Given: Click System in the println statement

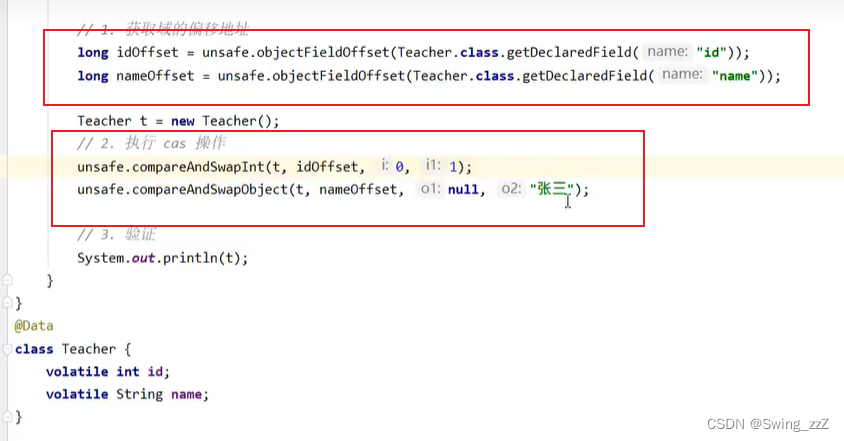Looking at the screenshot, I should point(101,258).
